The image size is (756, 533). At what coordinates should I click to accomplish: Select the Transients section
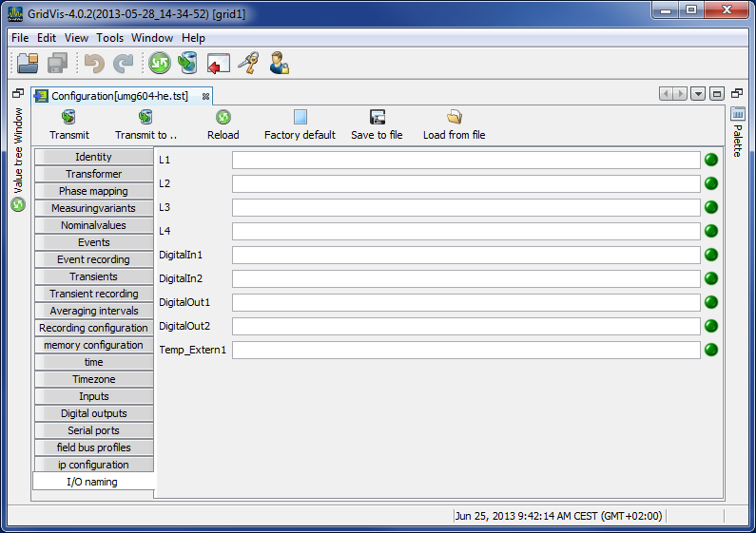93,276
